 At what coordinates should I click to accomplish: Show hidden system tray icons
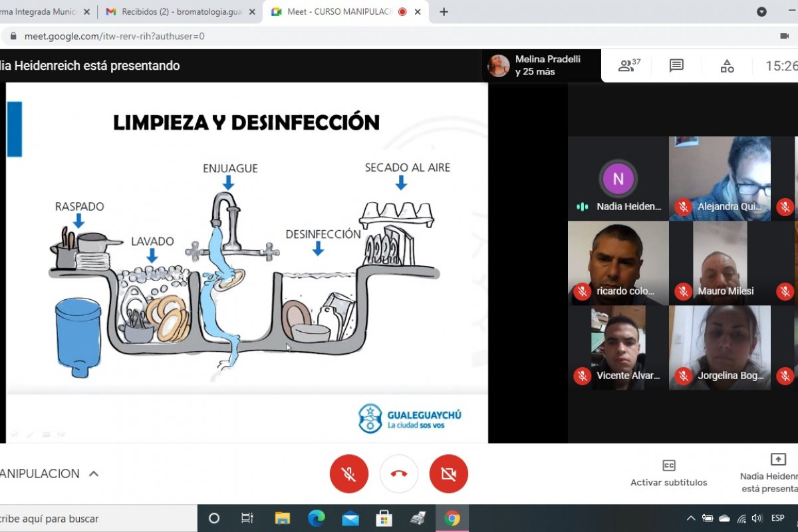tap(691, 519)
